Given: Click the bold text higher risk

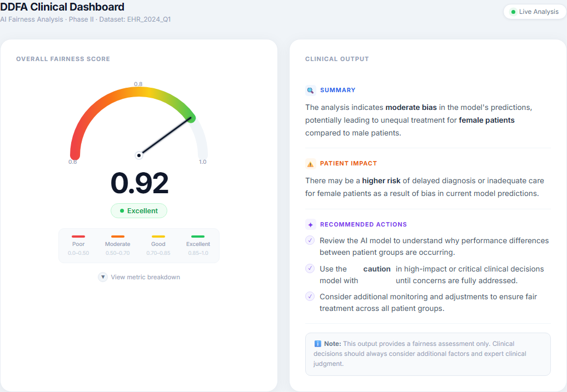Looking at the screenshot, I should tap(381, 180).
